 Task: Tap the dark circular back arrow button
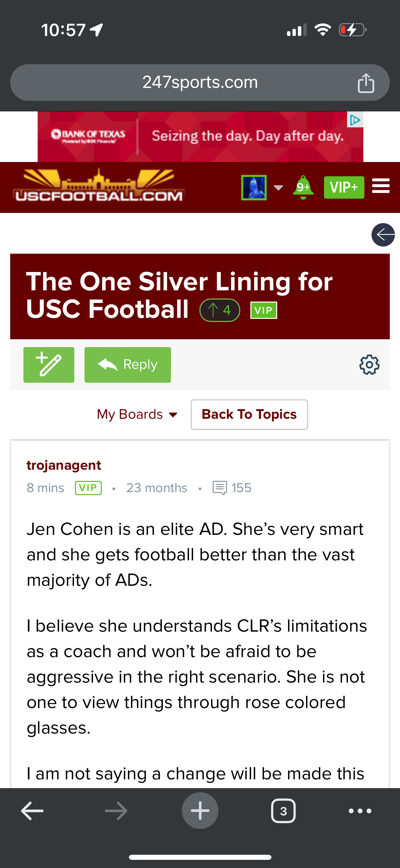coord(383,235)
